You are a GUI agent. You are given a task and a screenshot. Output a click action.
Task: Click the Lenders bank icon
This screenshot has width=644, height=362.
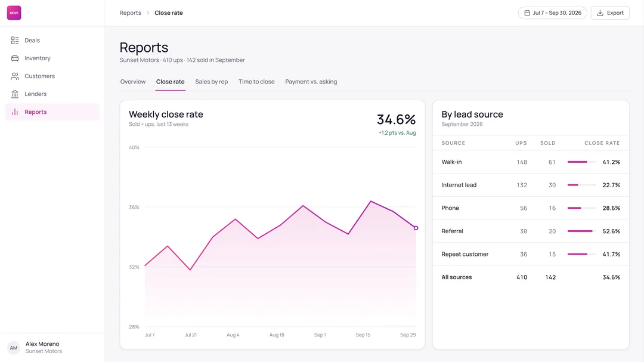coord(15,94)
